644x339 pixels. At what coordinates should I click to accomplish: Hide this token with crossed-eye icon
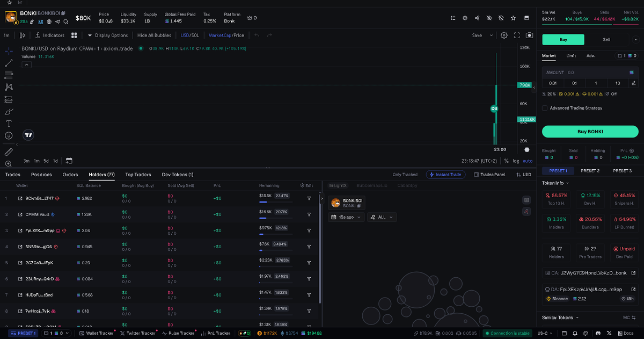coord(489,18)
